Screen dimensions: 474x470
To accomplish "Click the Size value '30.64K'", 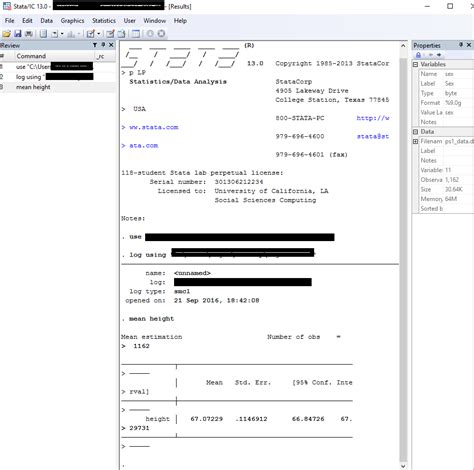I will 454,189.
